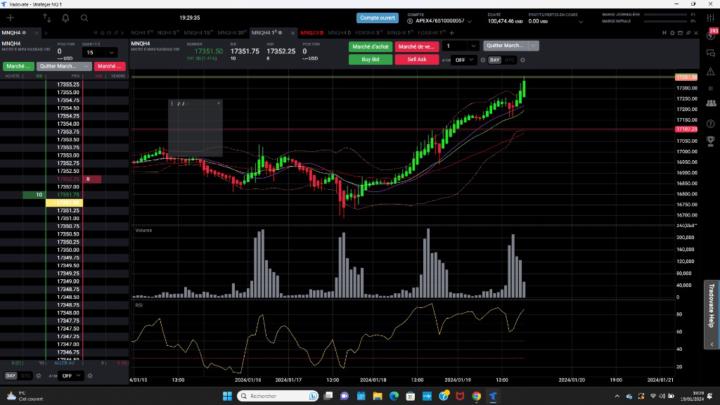Open File Explorer from the taskbar
720x405 pixels.
coord(377,396)
